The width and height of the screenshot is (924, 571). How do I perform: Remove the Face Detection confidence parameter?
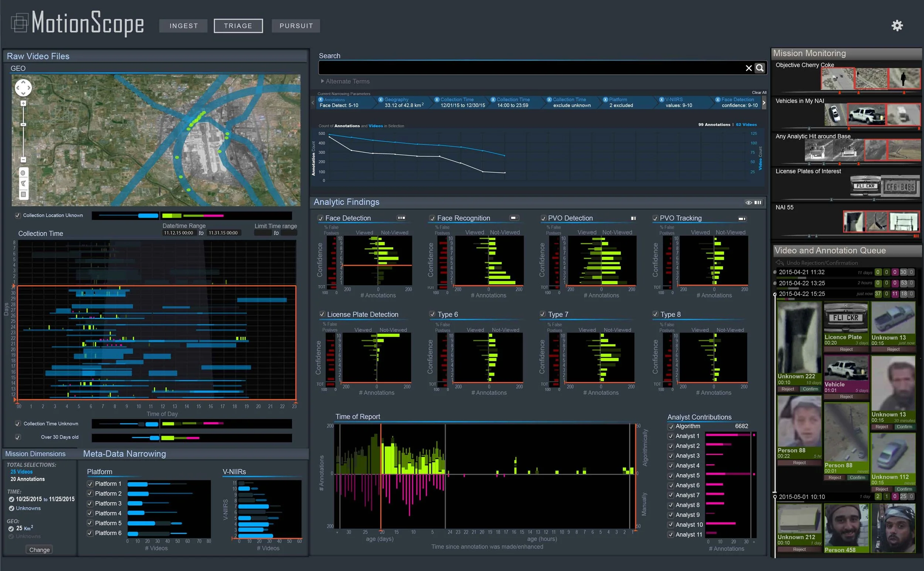pos(718,100)
